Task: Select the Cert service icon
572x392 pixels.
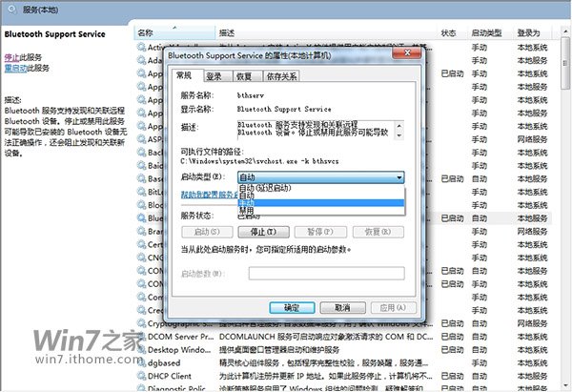Action: point(141,244)
